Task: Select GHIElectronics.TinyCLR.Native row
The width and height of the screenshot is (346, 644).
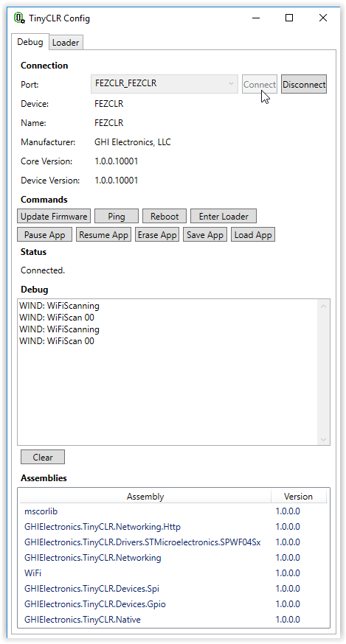Action: [173, 620]
